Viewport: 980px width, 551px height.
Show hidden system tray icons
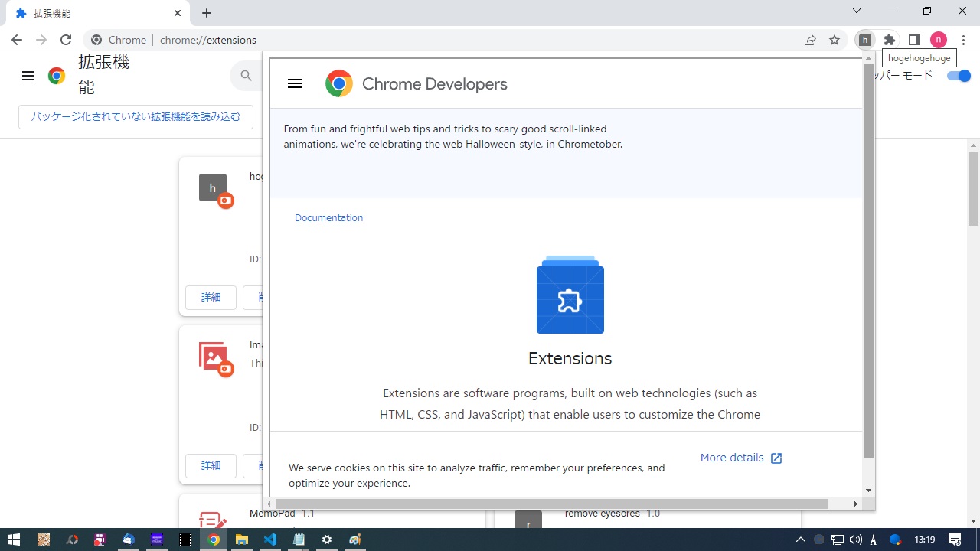[x=801, y=540]
